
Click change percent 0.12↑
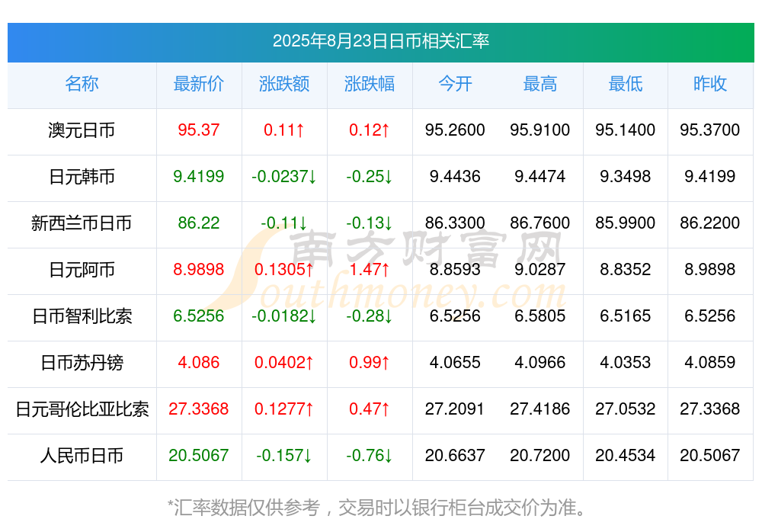coord(370,130)
